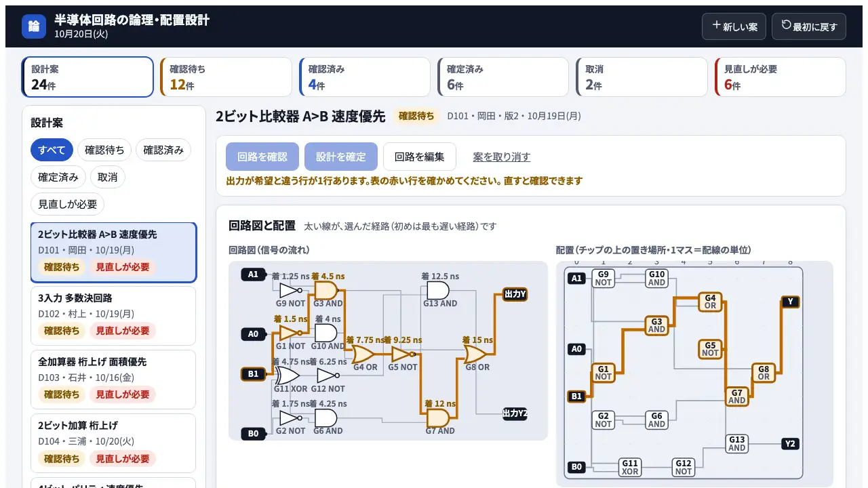The image size is (868, 488).
Task: Choose the すべて filter chip
Action: 52,150
